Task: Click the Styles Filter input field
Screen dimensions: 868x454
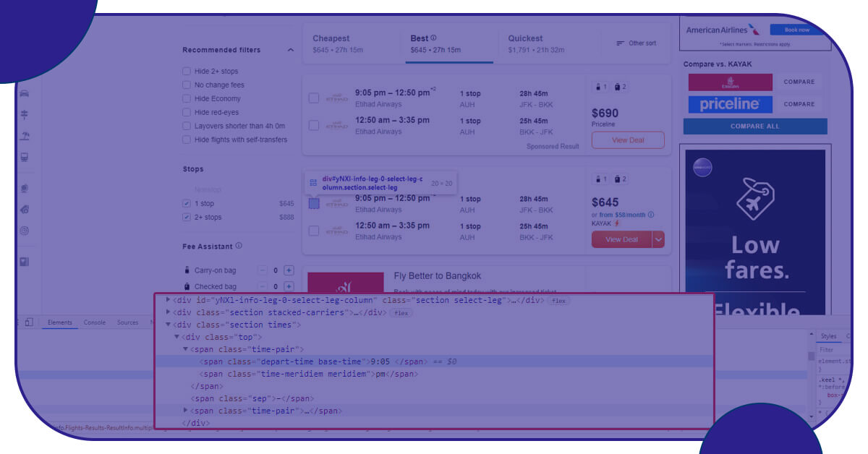Action: [835, 350]
